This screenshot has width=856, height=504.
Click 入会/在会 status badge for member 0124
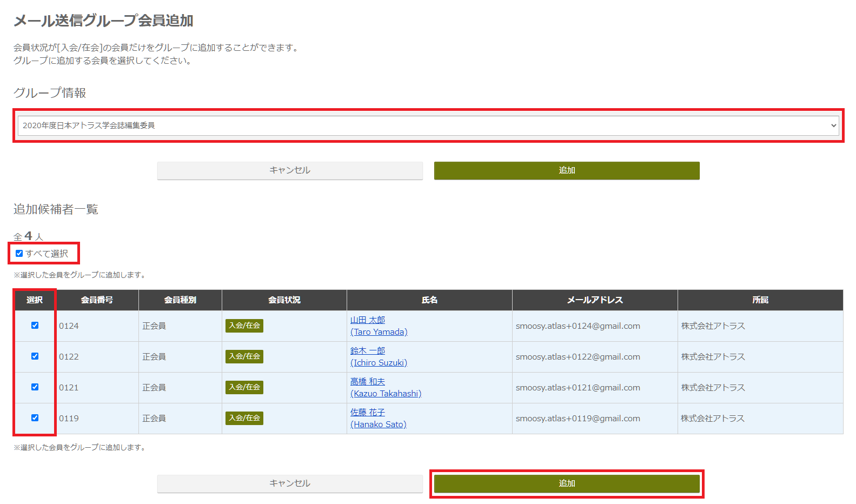click(x=244, y=326)
